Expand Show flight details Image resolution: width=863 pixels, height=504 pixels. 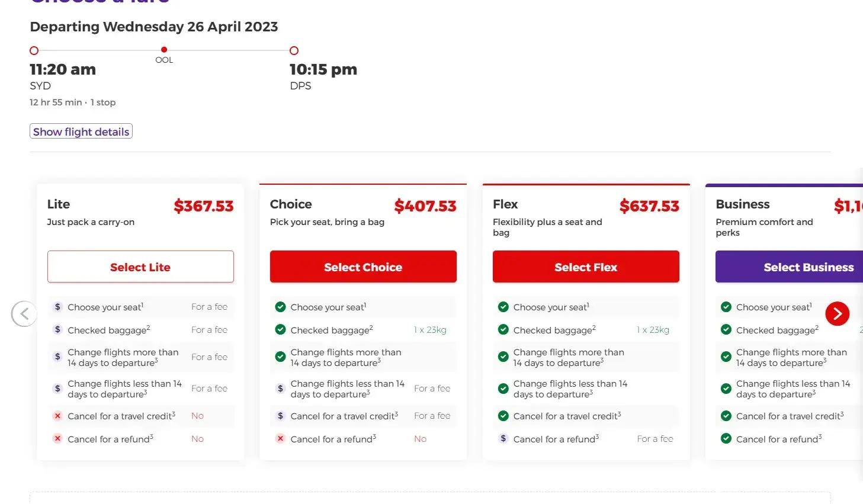[81, 131]
